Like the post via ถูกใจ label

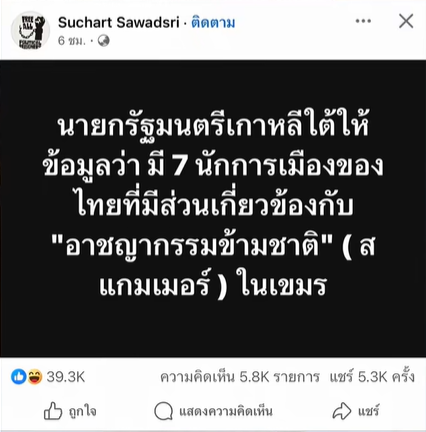click(82, 411)
